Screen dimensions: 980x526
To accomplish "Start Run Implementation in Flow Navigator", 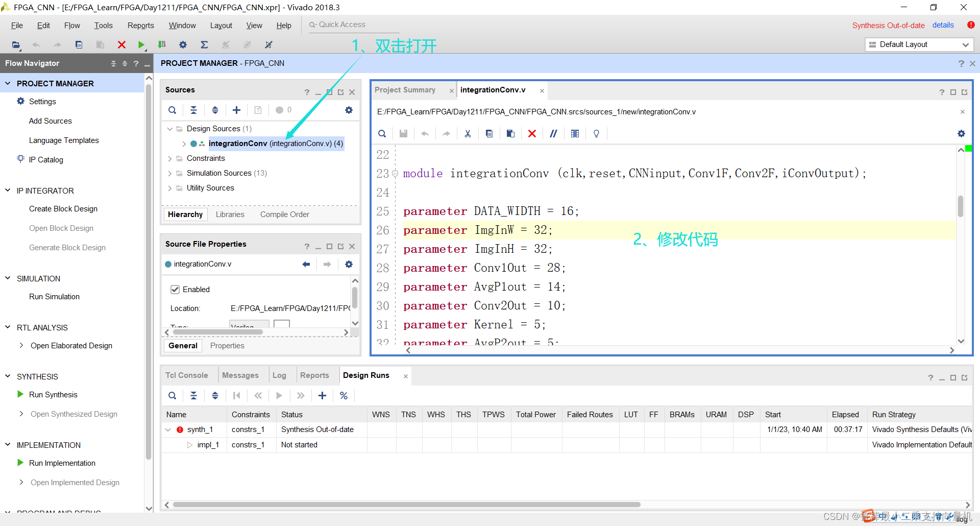I will pyautogui.click(x=62, y=463).
